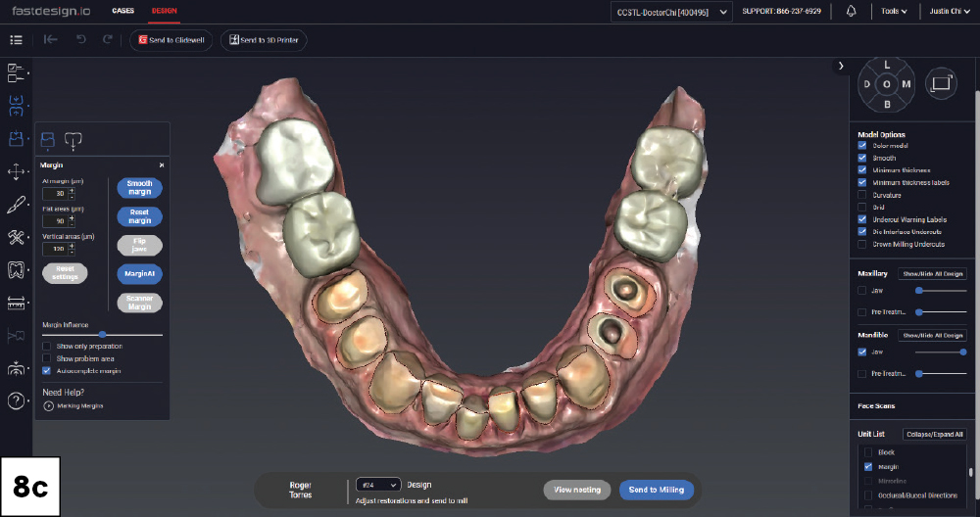This screenshot has height=517, width=980.
Task: Play the Marking Margins help video
Action: point(49,405)
